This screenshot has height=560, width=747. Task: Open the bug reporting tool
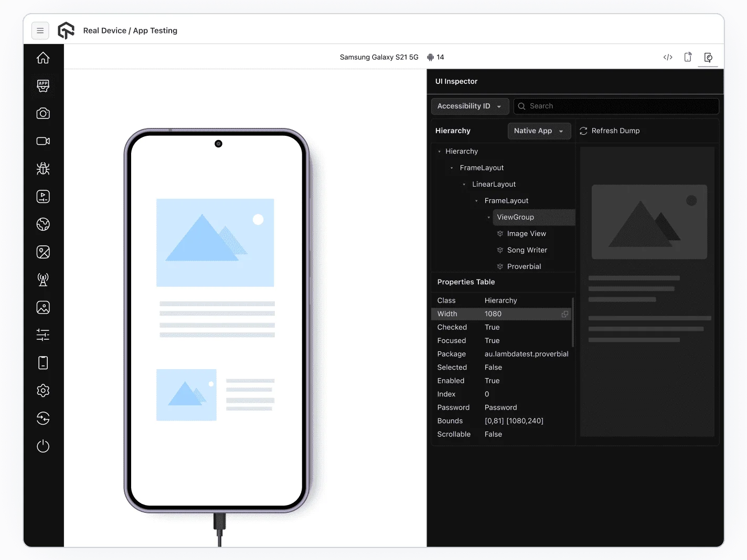(x=42, y=168)
